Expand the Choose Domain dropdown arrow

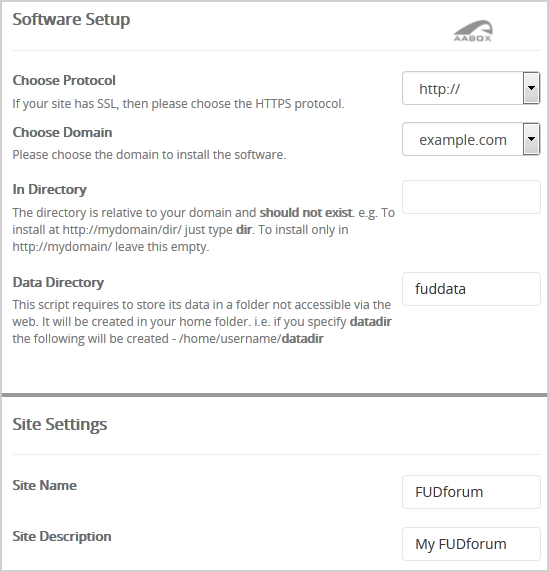point(531,139)
